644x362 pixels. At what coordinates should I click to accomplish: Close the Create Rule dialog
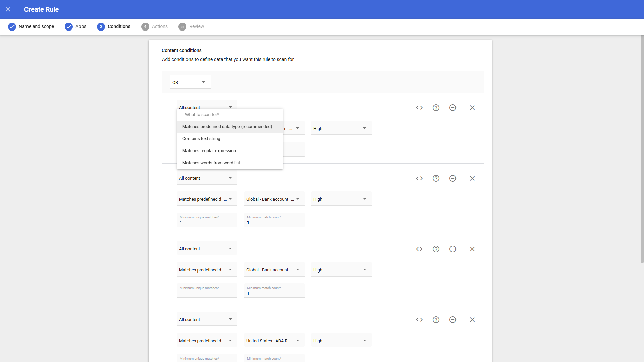pos(8,9)
